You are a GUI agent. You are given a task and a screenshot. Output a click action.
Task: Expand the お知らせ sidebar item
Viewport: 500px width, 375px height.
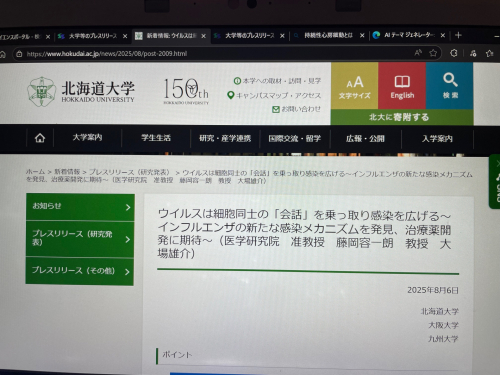coord(80,207)
